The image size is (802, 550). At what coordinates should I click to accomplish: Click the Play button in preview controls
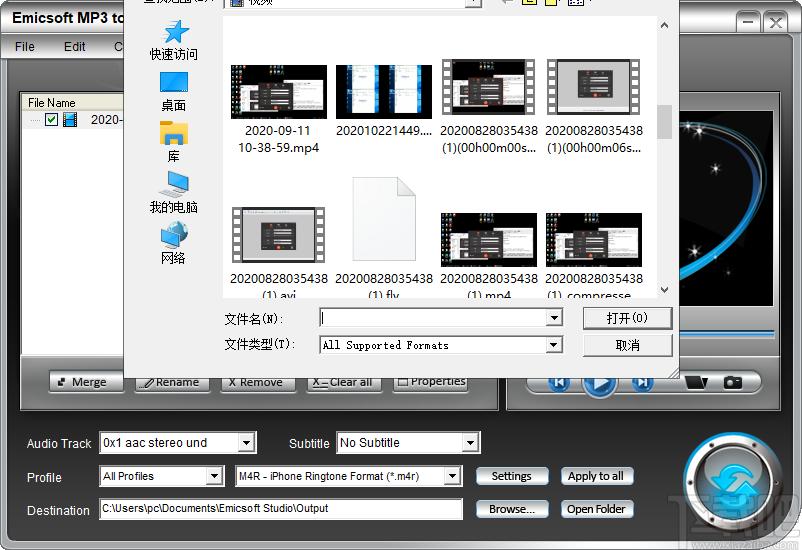click(x=600, y=384)
